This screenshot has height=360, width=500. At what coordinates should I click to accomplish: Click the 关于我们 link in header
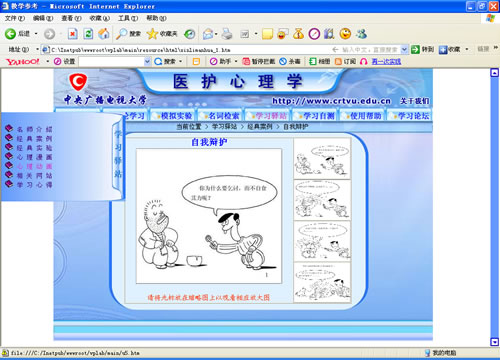[x=414, y=101]
